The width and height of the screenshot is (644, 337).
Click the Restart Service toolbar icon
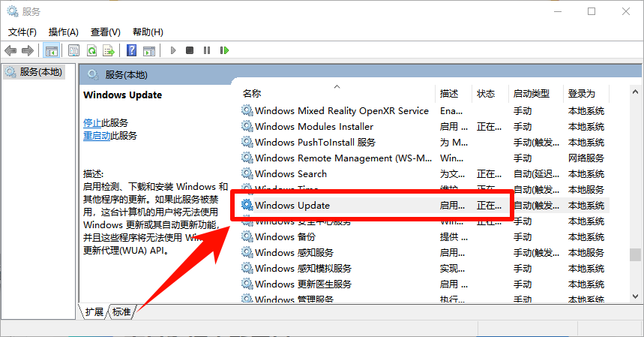[x=224, y=50]
